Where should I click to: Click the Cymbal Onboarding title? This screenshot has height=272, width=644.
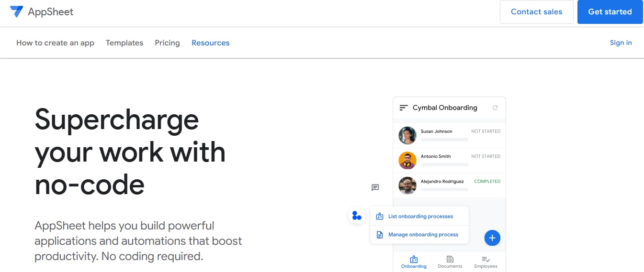tap(445, 108)
